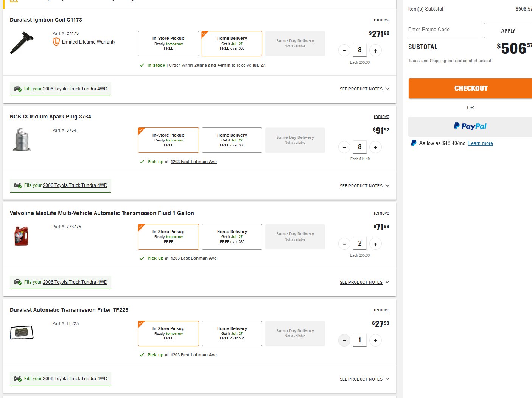Pay with the PayPal button
The image size is (532, 398).
(x=470, y=126)
